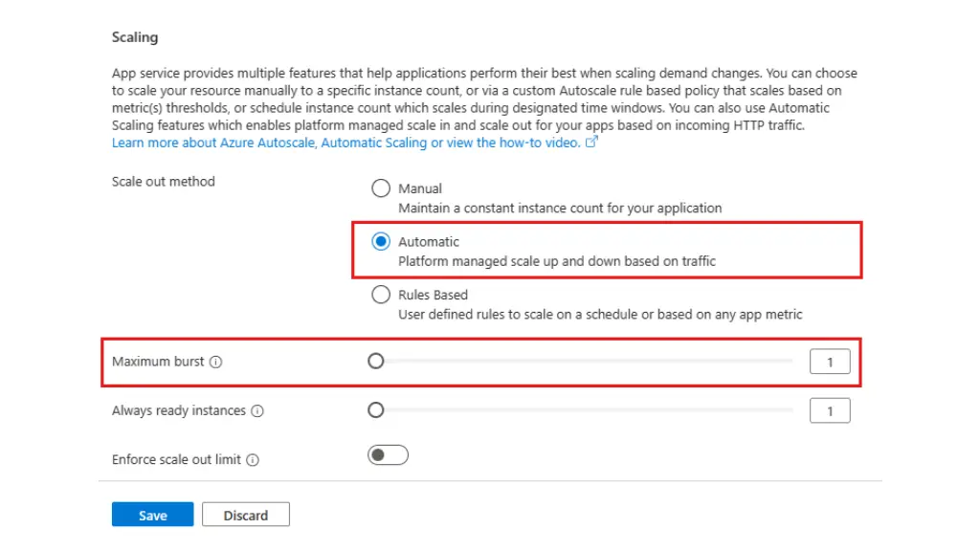The width and height of the screenshot is (980, 551).
Task: Click the Manual option label text
Action: tap(420, 188)
